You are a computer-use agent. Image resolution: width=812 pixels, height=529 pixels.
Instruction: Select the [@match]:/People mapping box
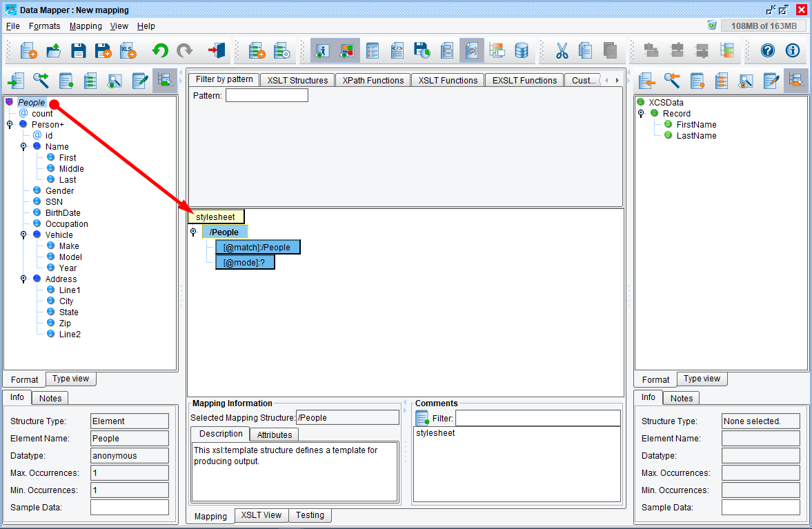pos(257,248)
